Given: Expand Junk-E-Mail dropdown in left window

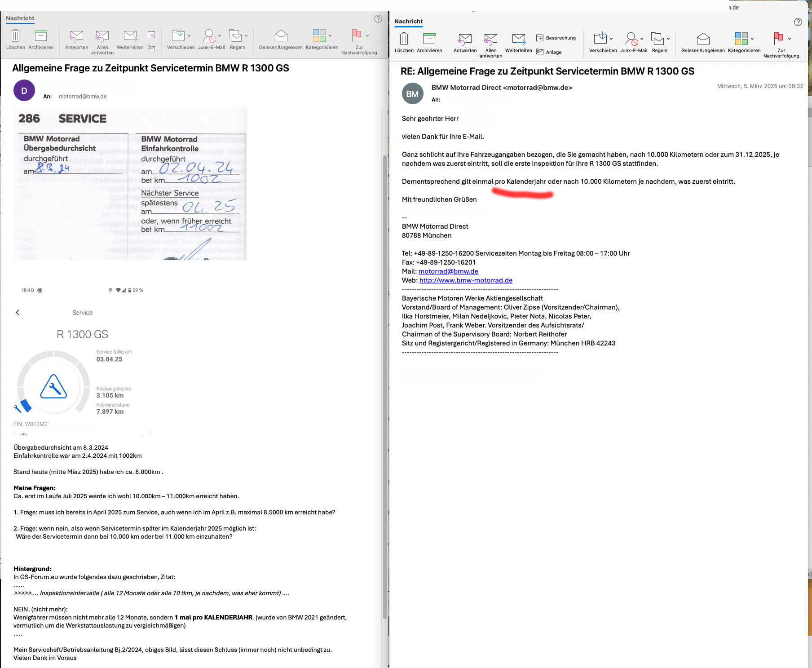Looking at the screenshot, I should pyautogui.click(x=220, y=36).
